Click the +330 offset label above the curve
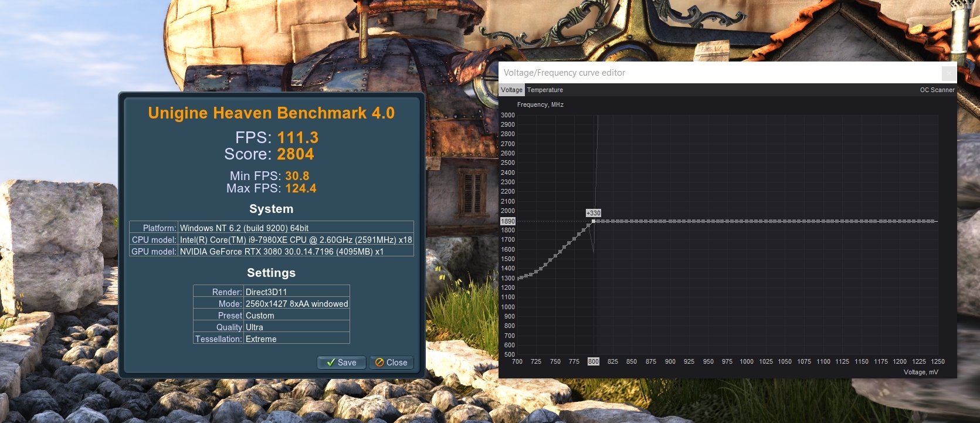Image resolution: width=980 pixels, height=423 pixels. click(594, 213)
